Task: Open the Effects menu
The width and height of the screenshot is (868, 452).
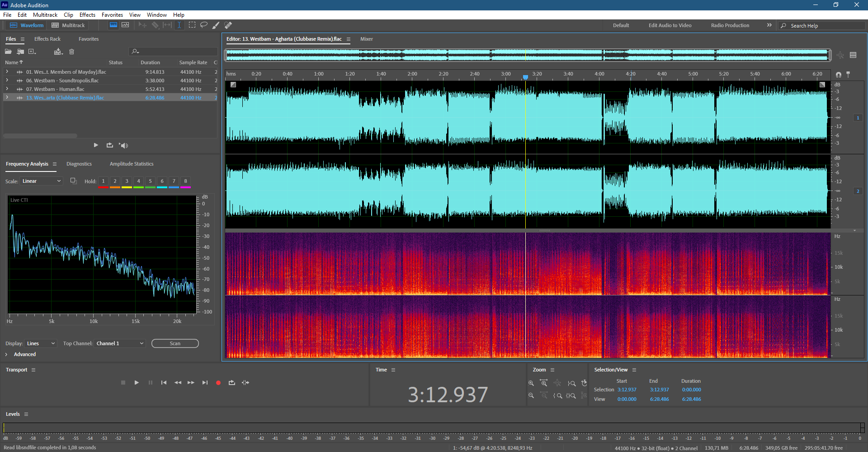Action: pos(87,15)
